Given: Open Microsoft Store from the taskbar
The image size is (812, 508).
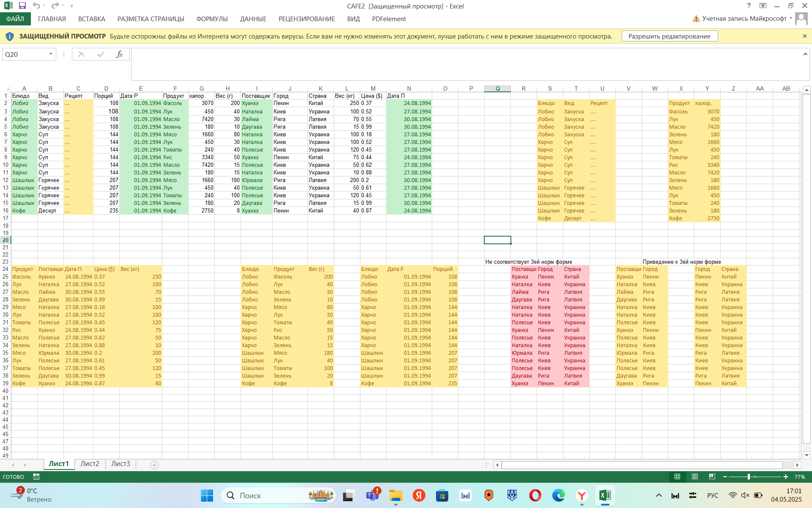Looking at the screenshot, I should click(442, 495).
